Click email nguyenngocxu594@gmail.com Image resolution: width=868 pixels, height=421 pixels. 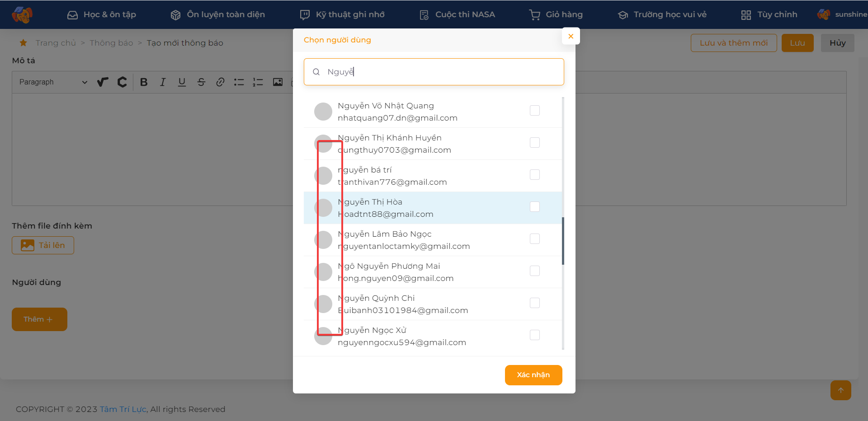(x=402, y=342)
